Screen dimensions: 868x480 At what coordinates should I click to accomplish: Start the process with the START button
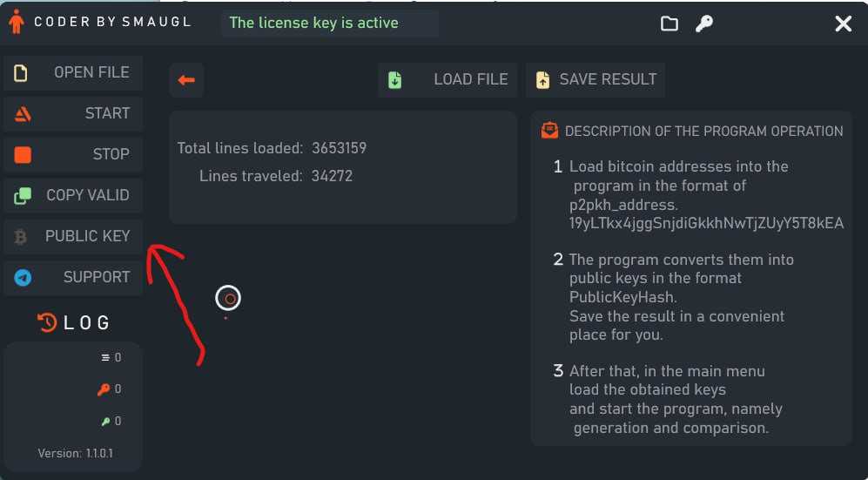73,113
